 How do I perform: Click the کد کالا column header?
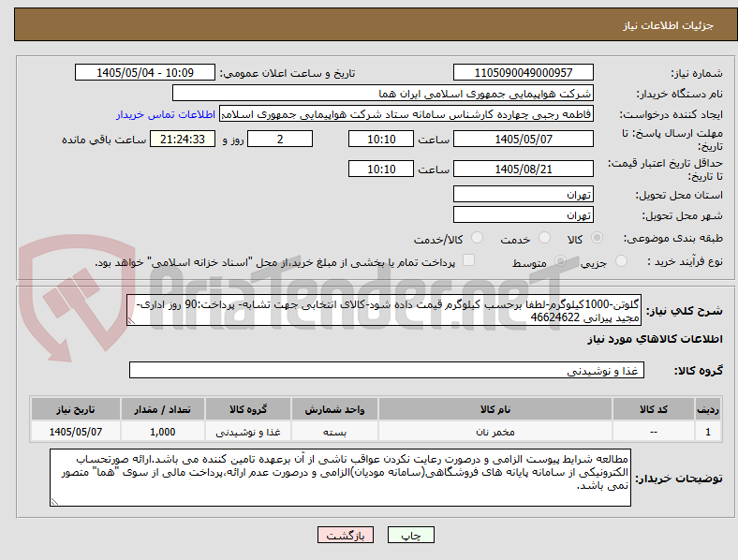click(654, 409)
